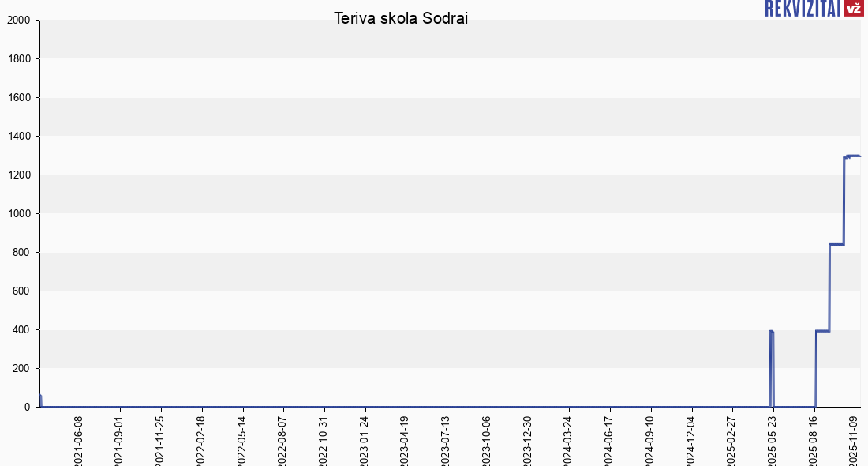Click the 200 y-axis label

coord(21,369)
